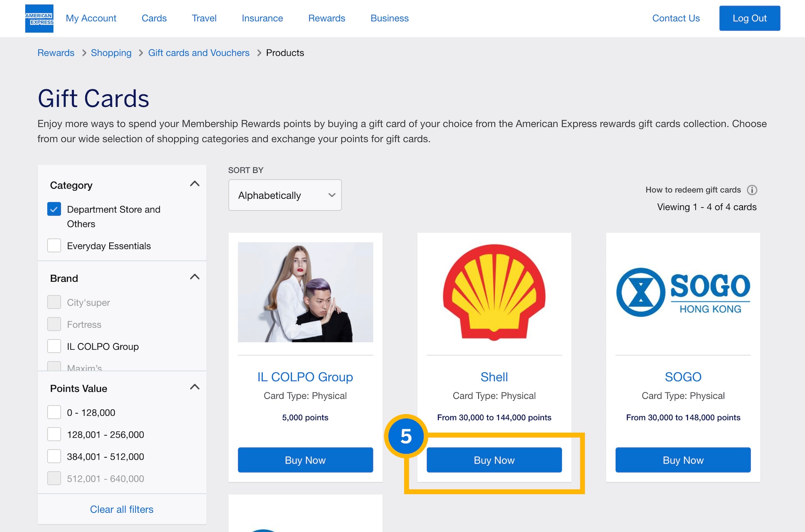The width and height of the screenshot is (805, 532).
Task: Enable the 384,001 - 512,000 points filter
Action: pos(54,456)
